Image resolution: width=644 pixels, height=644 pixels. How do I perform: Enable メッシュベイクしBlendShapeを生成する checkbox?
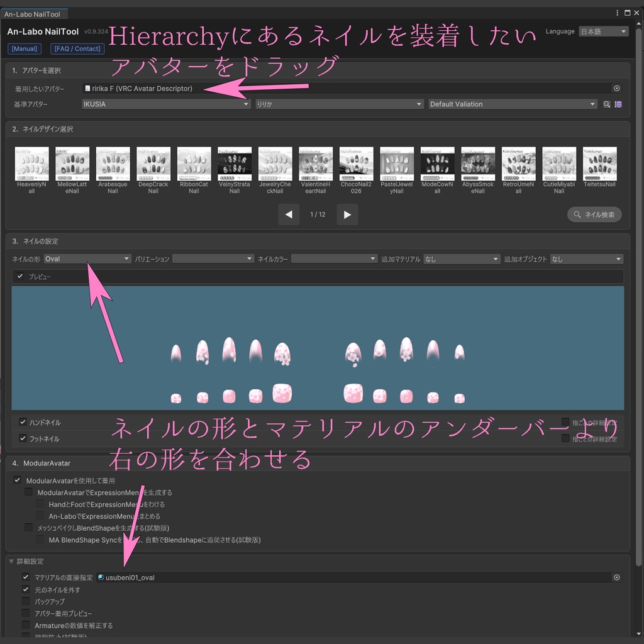28,527
